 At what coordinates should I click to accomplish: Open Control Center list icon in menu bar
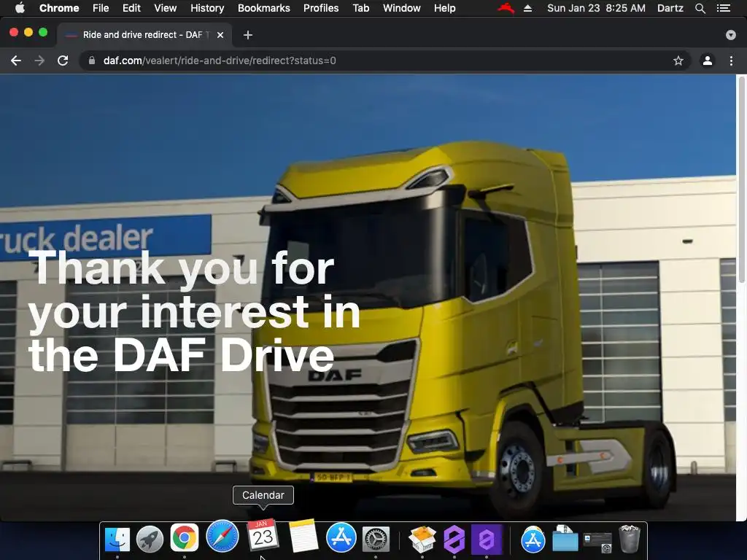(x=724, y=8)
